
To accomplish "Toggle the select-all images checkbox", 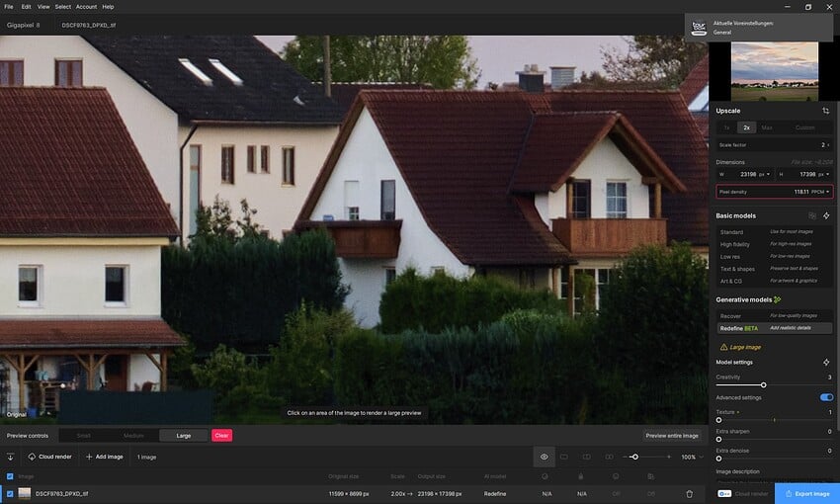I will (x=10, y=476).
